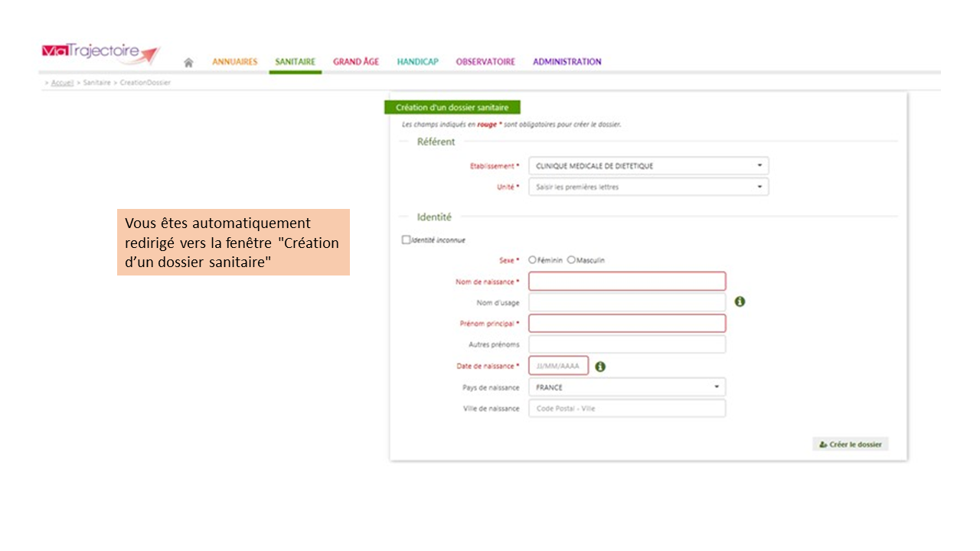Image resolution: width=980 pixels, height=551 pixels.
Task: Click the Créer le dossier button
Action: click(x=850, y=445)
